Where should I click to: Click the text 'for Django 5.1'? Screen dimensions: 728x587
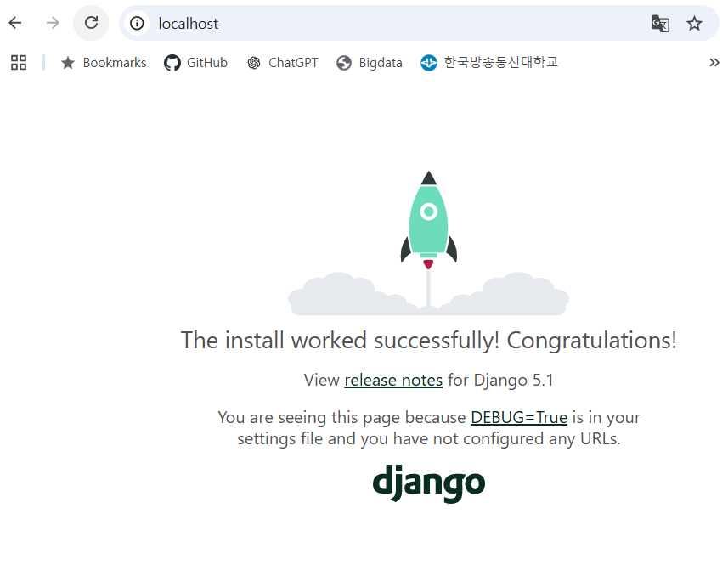[500, 381]
